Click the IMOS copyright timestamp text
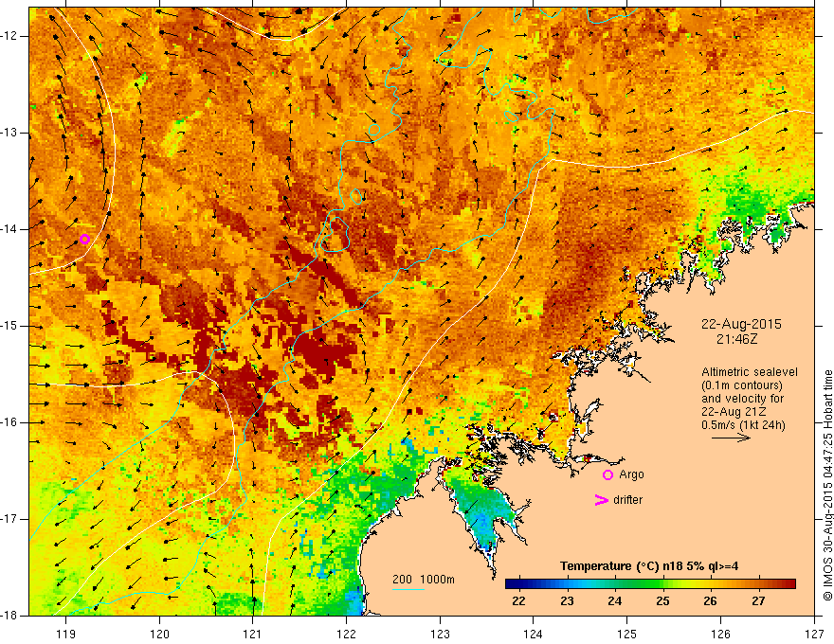 (x=827, y=485)
